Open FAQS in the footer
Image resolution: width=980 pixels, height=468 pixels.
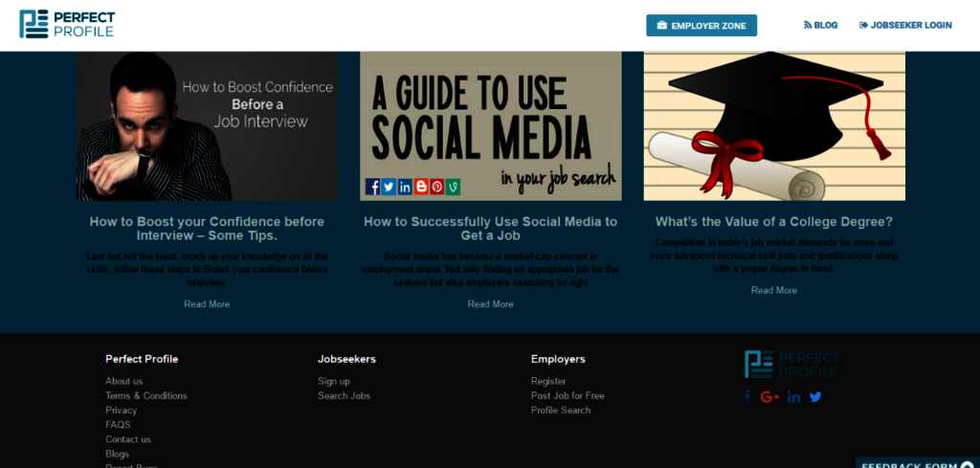118,425
